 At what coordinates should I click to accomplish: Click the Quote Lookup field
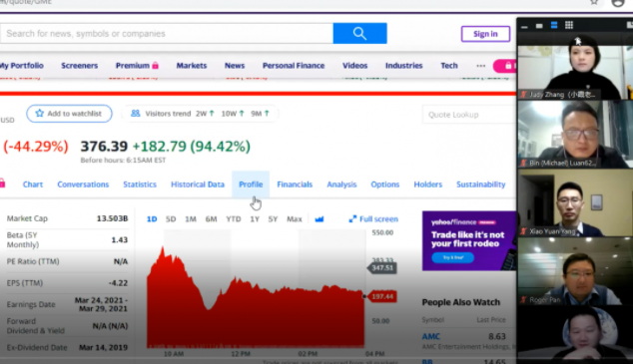469,115
